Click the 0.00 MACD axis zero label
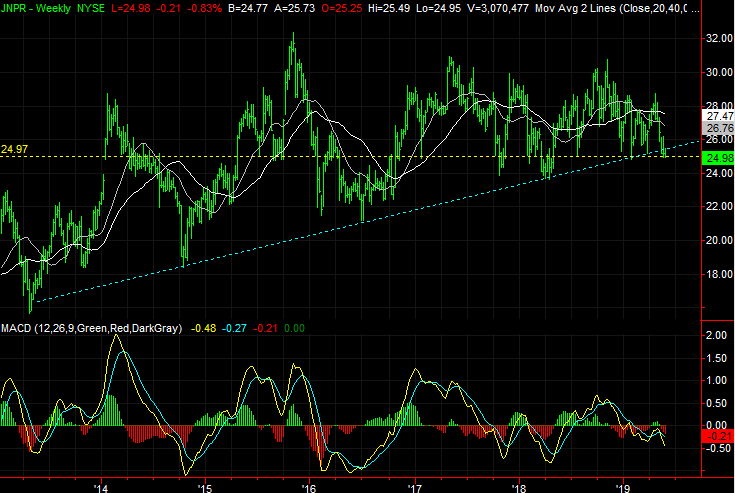Screen dimensions: 735x493 [x=716, y=425]
